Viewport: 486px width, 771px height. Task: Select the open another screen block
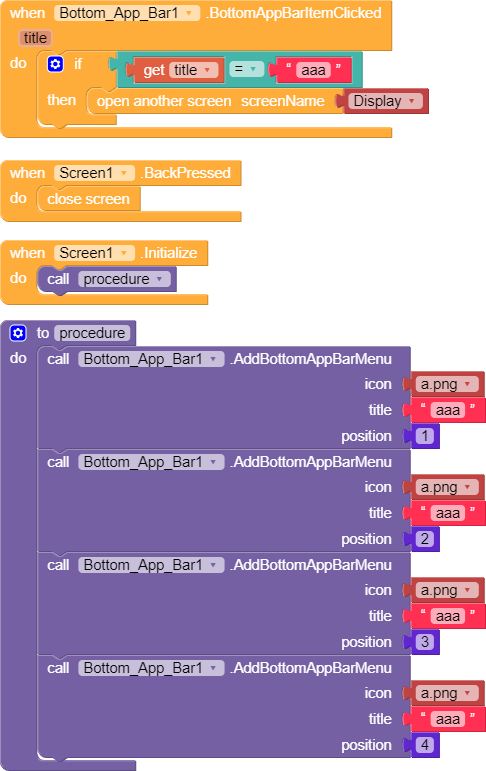[x=212, y=101]
